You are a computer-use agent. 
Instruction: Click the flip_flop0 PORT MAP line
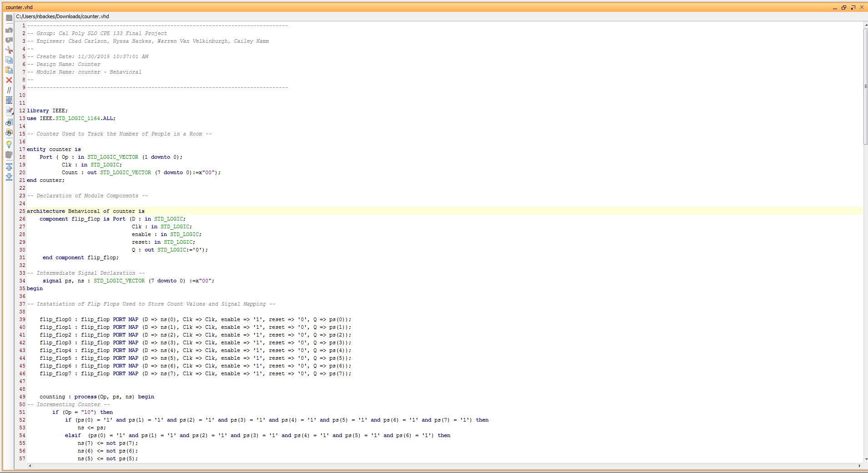click(x=195, y=319)
